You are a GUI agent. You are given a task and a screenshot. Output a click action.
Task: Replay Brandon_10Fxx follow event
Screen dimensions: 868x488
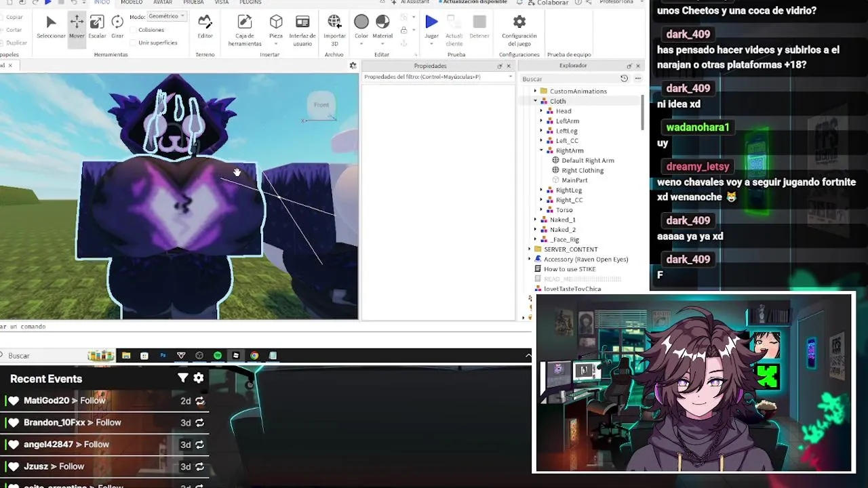pyautogui.click(x=200, y=423)
